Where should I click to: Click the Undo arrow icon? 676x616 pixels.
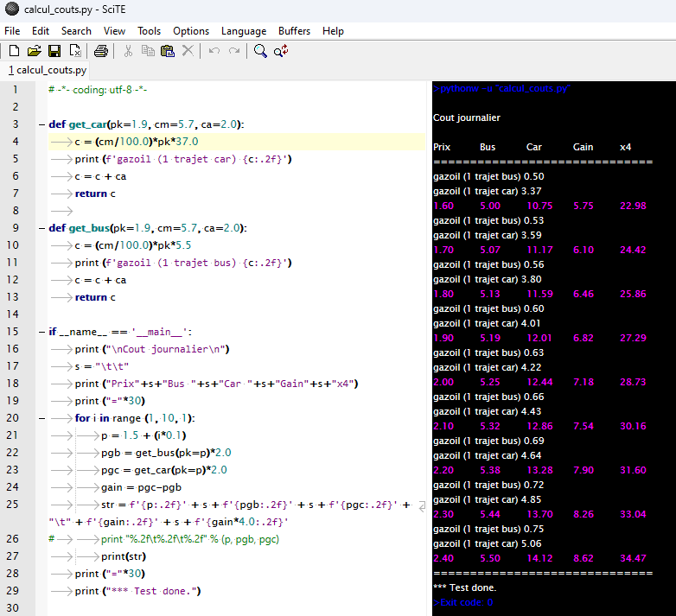point(214,51)
